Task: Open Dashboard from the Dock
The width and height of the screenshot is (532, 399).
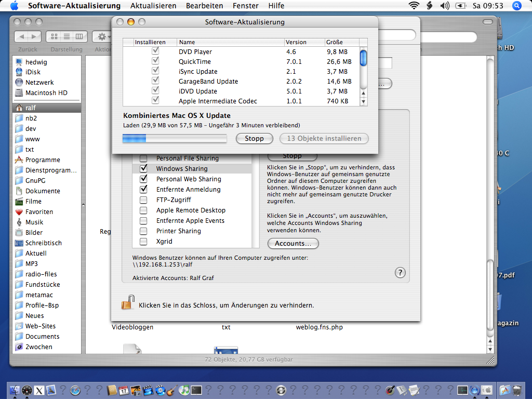Action: [27, 390]
